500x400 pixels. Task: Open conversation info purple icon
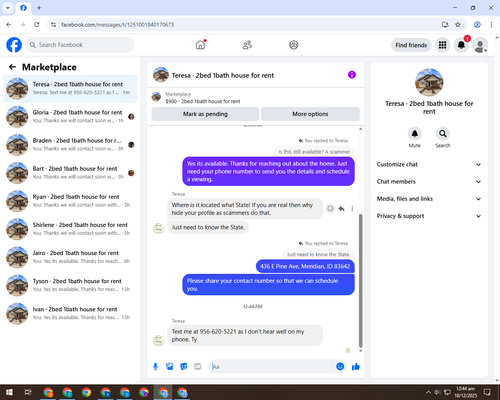pyautogui.click(x=352, y=75)
